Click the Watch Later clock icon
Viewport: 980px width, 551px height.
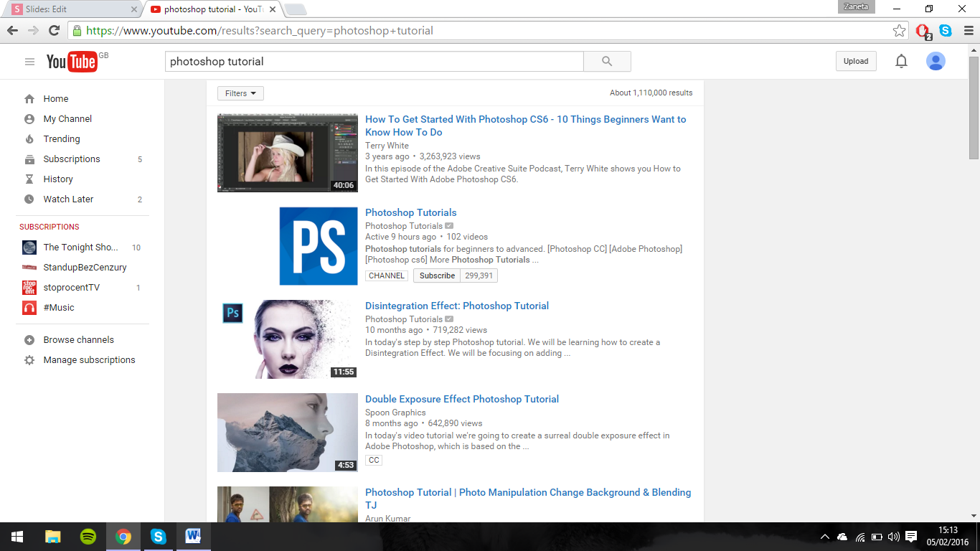pyautogui.click(x=29, y=199)
